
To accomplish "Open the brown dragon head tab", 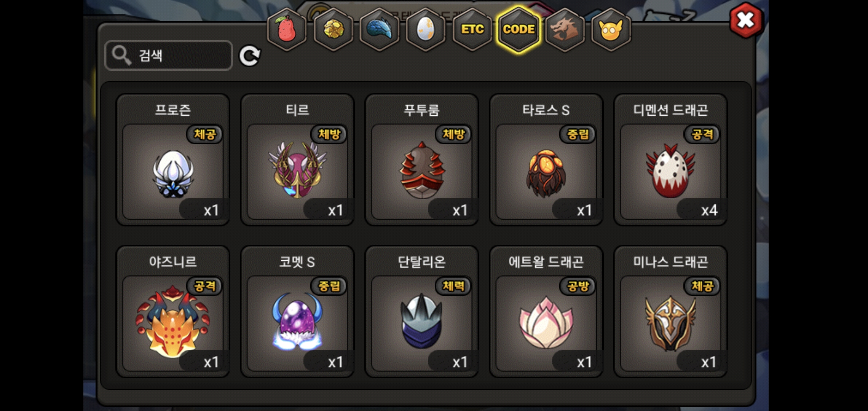I will coord(565,29).
